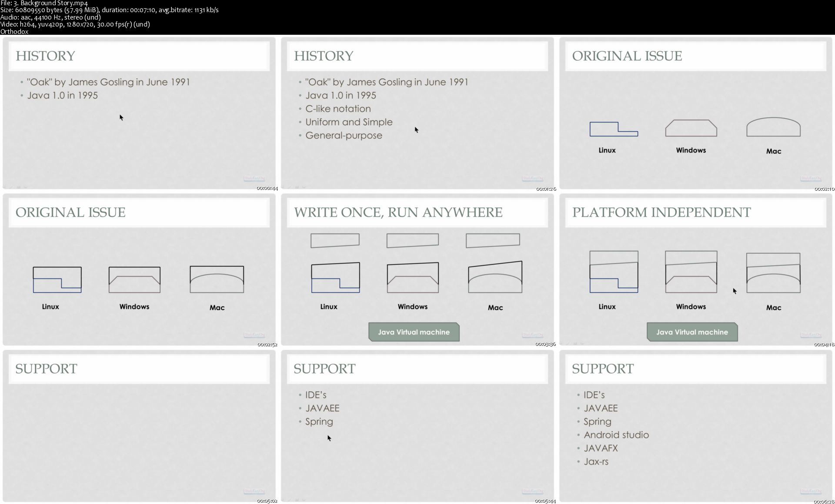Image resolution: width=835 pixels, height=504 pixels.
Task: Click the Linux shape in the 00:02:10 frame
Action: point(614,129)
